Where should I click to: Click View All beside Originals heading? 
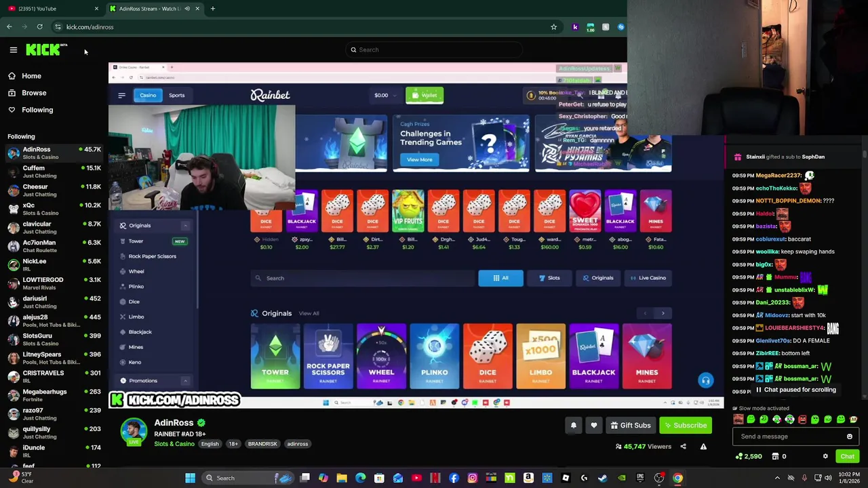point(309,313)
